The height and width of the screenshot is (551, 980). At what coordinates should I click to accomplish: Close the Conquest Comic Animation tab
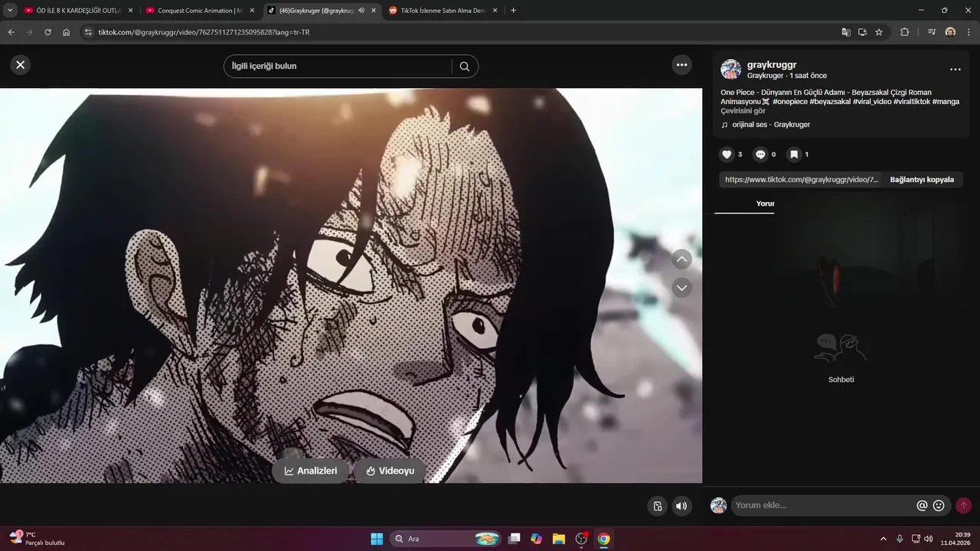pyautogui.click(x=252, y=11)
